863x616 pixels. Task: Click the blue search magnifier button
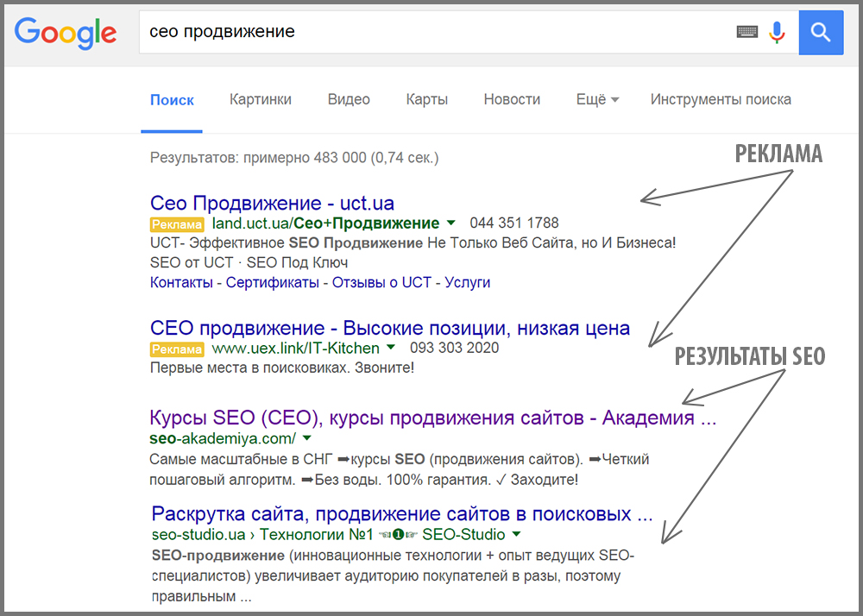click(x=821, y=32)
